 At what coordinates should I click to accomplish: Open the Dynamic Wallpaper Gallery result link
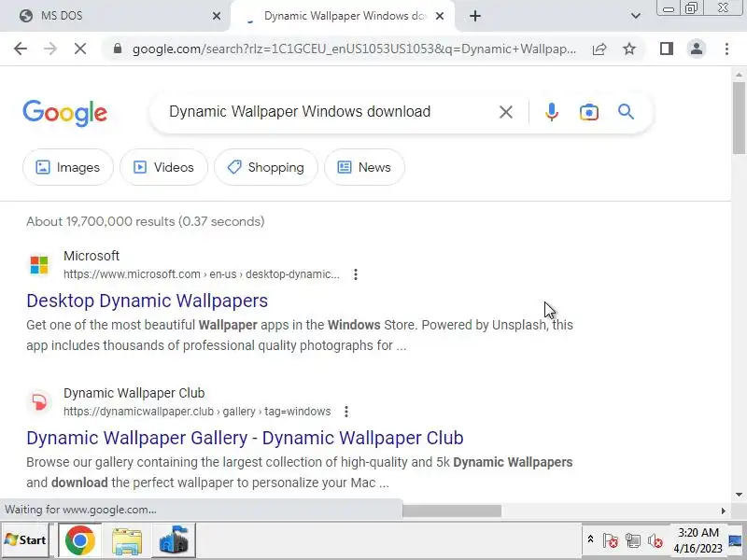pyautogui.click(x=245, y=438)
